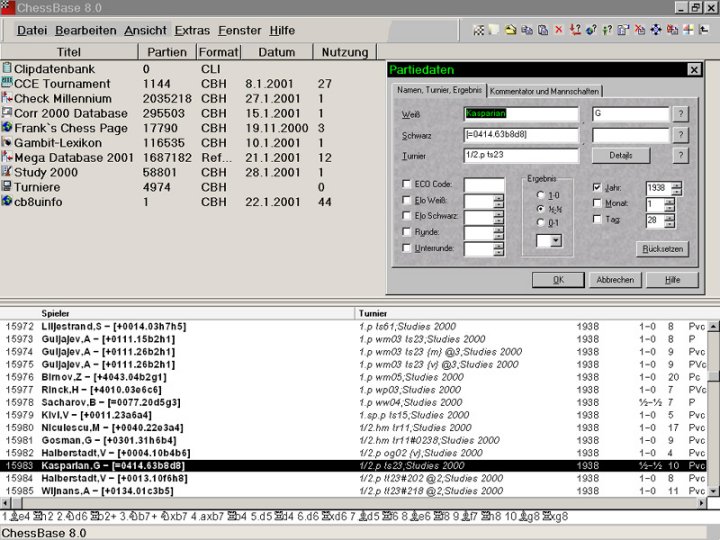The image size is (720, 540).
Task: Click the question-mark button beside Weiß
Action: point(681,113)
